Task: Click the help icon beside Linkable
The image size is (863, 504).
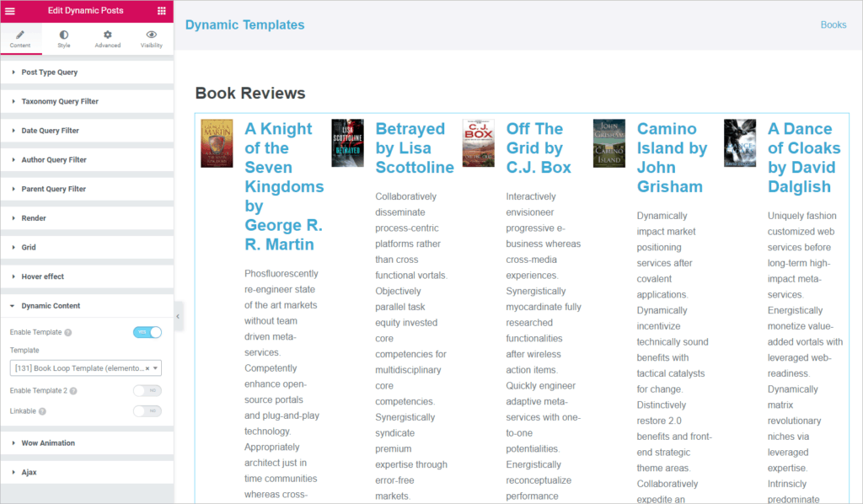Action: coord(42,411)
